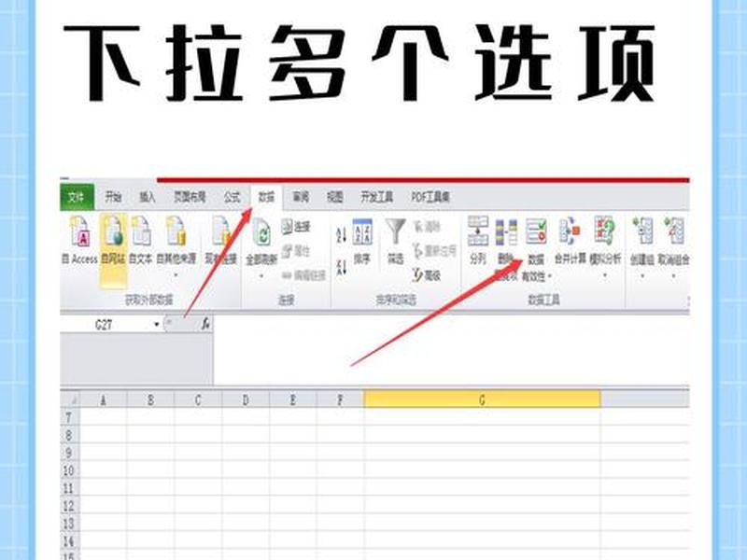Open the 开发工具 (Developer) tab
The width and height of the screenshot is (747, 560).
(377, 197)
